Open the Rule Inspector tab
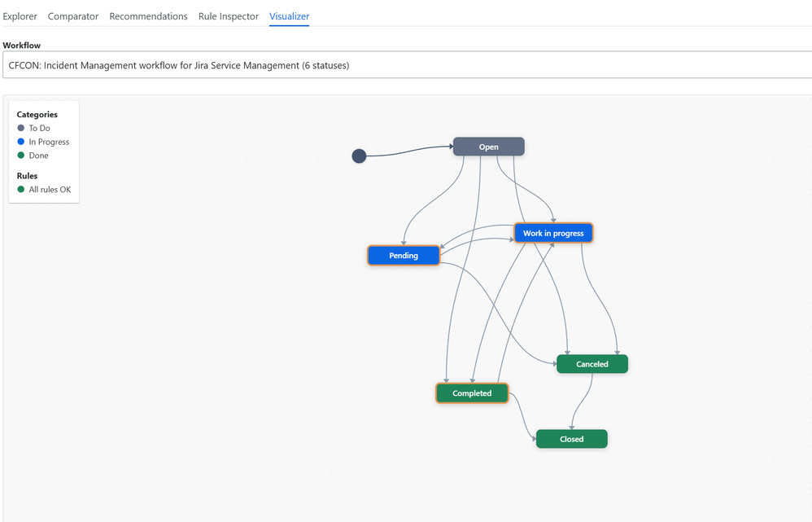This screenshot has height=522, width=812. click(x=229, y=16)
